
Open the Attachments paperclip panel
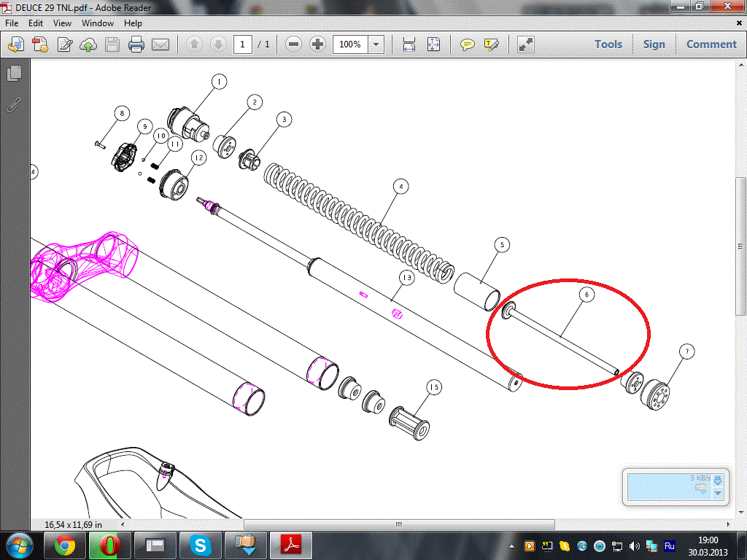pos(14,104)
